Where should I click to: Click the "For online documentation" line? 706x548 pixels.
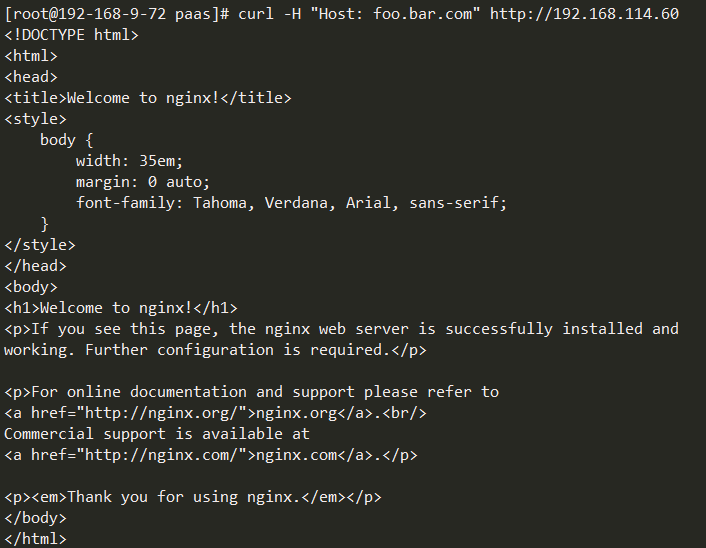[x=251, y=392]
